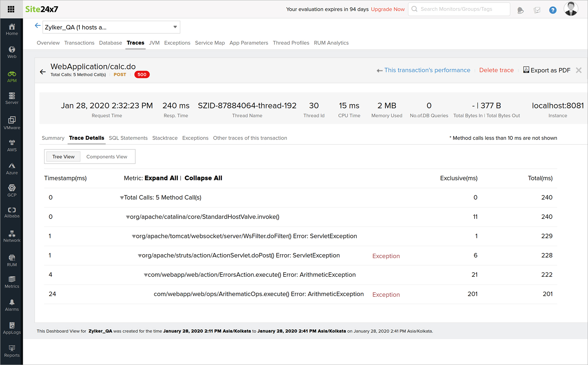Viewport: 588px width, 365px height.
Task: Switch to the Overview tab
Action: point(48,43)
